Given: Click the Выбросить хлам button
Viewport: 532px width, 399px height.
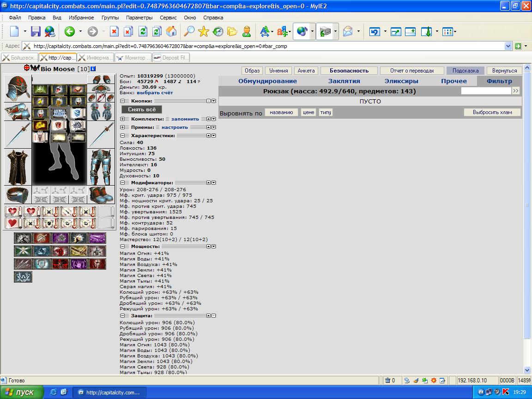Looking at the screenshot, I should tap(492, 112).
